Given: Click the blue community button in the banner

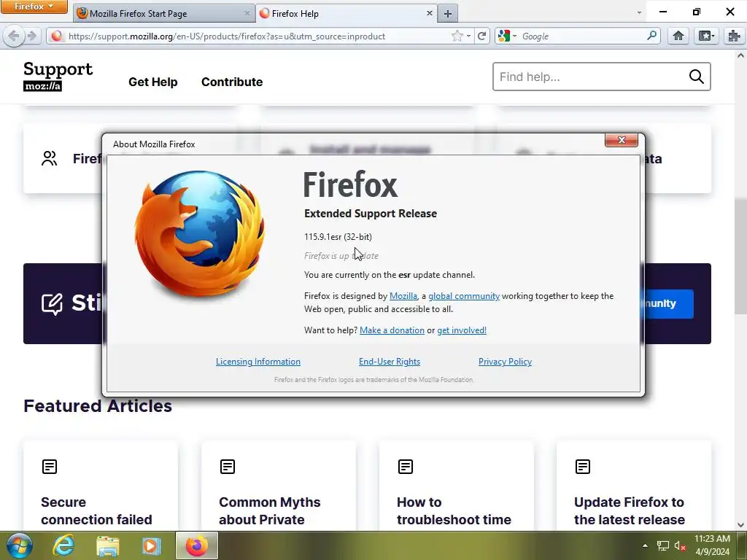Looking at the screenshot, I should point(667,304).
